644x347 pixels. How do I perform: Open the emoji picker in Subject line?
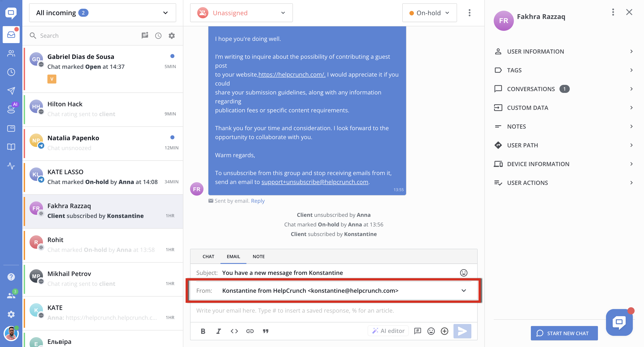point(464,273)
